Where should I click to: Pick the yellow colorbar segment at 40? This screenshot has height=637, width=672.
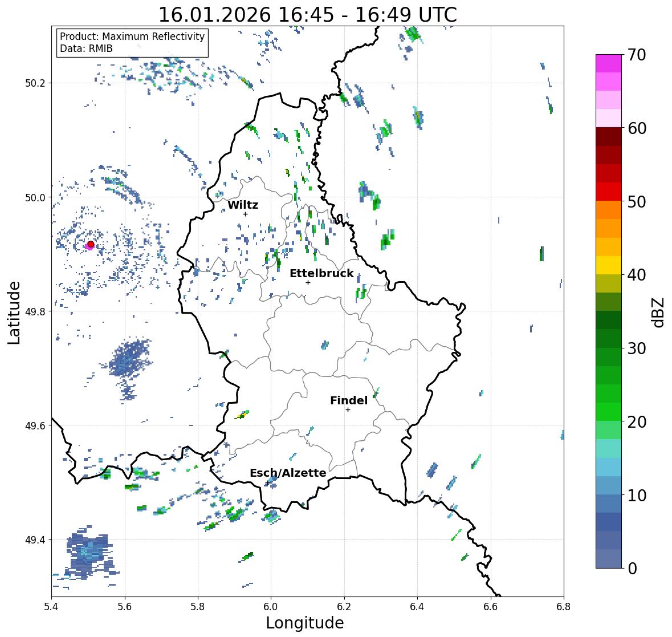coord(609,265)
